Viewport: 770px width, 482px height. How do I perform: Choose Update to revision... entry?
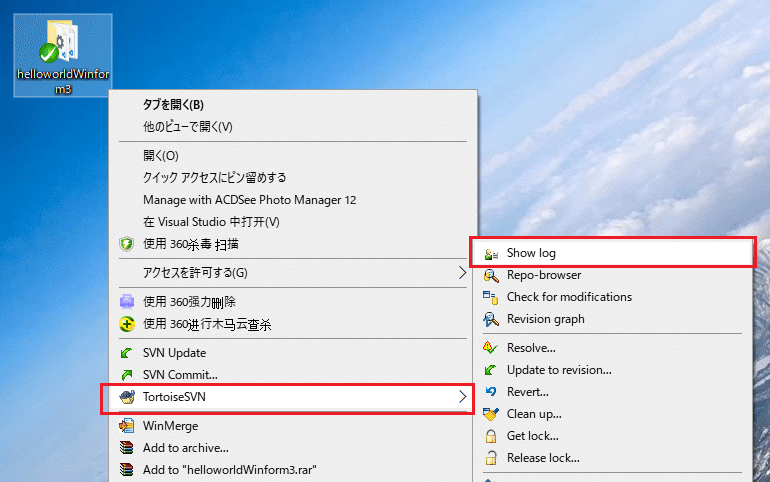tap(559, 370)
